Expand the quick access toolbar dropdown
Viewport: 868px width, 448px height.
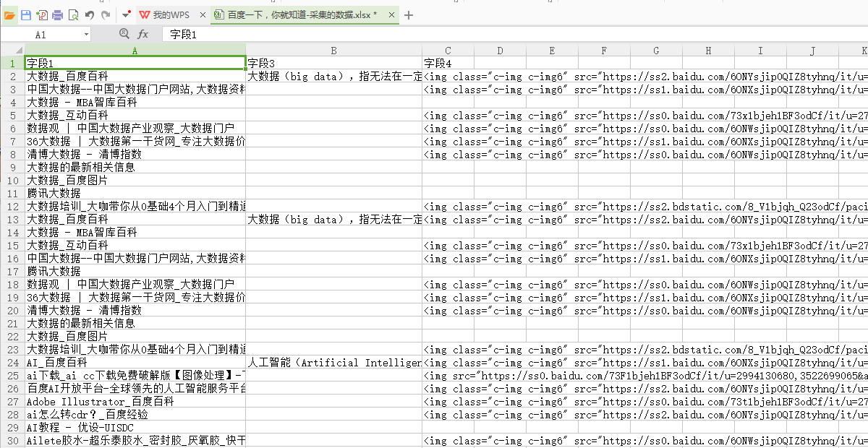tap(127, 14)
